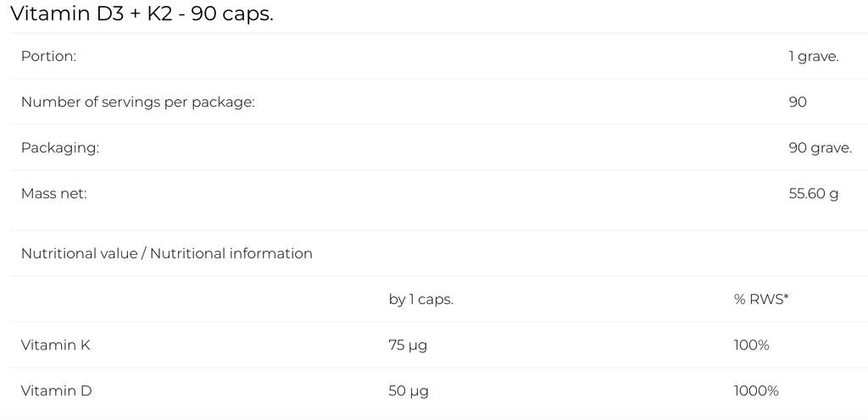Select 'Number of servings per package:' label

point(137,102)
